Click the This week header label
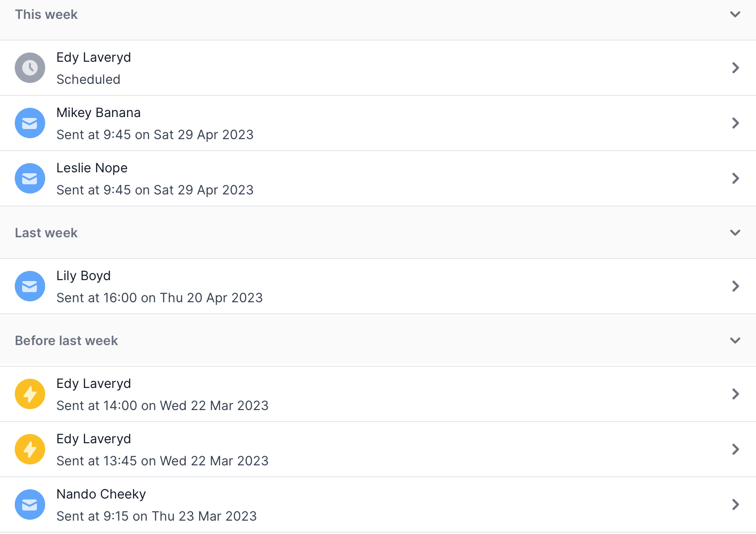756x534 pixels. (46, 14)
